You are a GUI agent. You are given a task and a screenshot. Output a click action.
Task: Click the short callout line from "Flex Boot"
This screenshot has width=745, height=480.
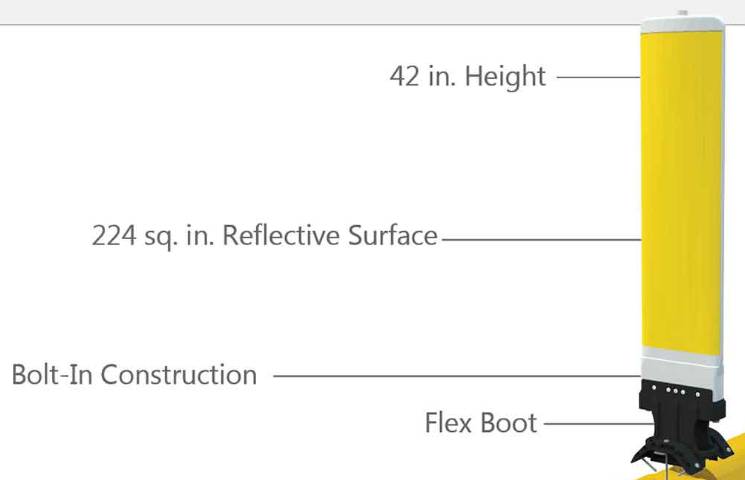click(x=599, y=423)
